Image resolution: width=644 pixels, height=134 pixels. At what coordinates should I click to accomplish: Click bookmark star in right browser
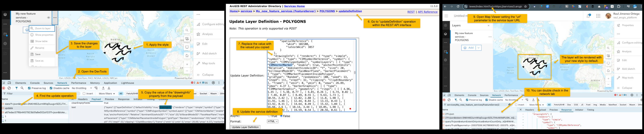525,7
